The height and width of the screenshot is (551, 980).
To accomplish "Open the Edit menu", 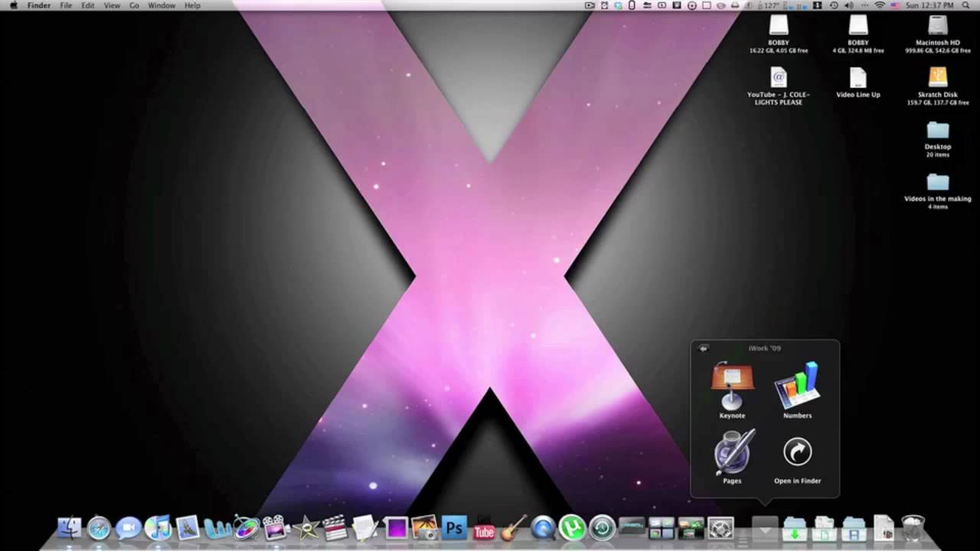I will (x=88, y=5).
